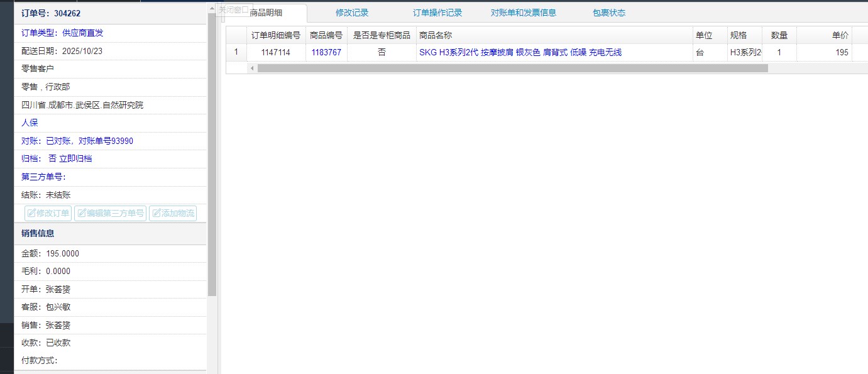The height and width of the screenshot is (374, 868).
Task: Click the 添加物流 icon button
Action: click(173, 213)
